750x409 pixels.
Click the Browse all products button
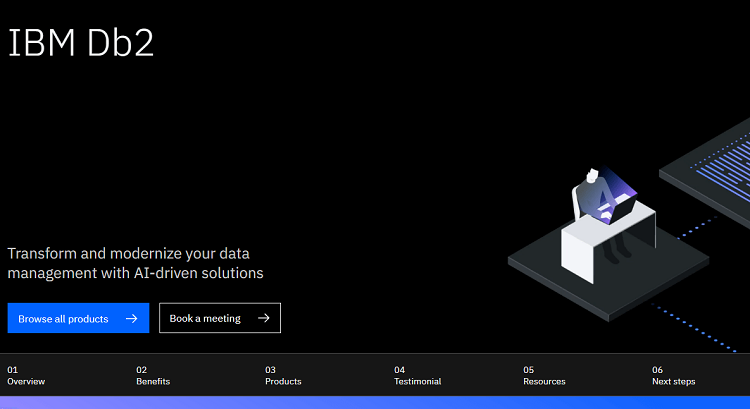tap(78, 318)
